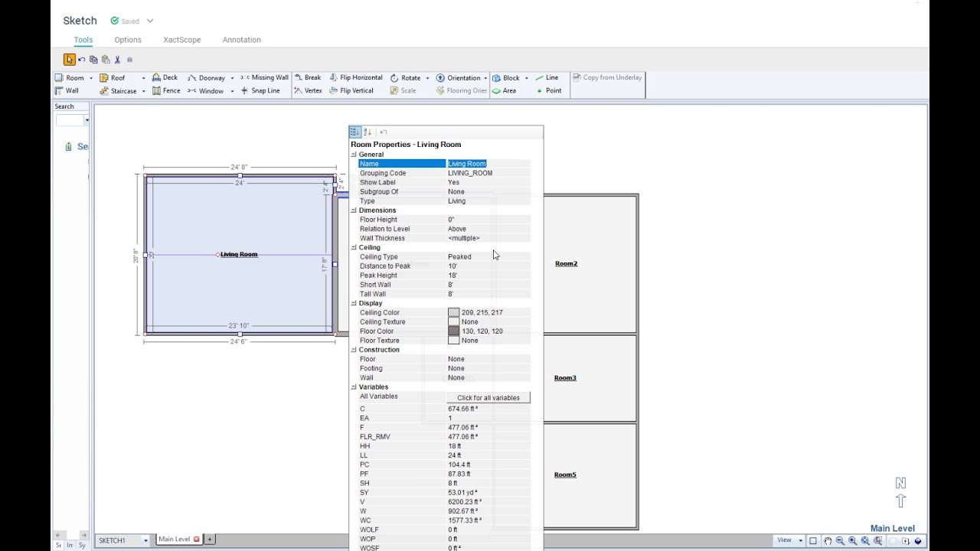Activate the pan hand tool

(828, 540)
